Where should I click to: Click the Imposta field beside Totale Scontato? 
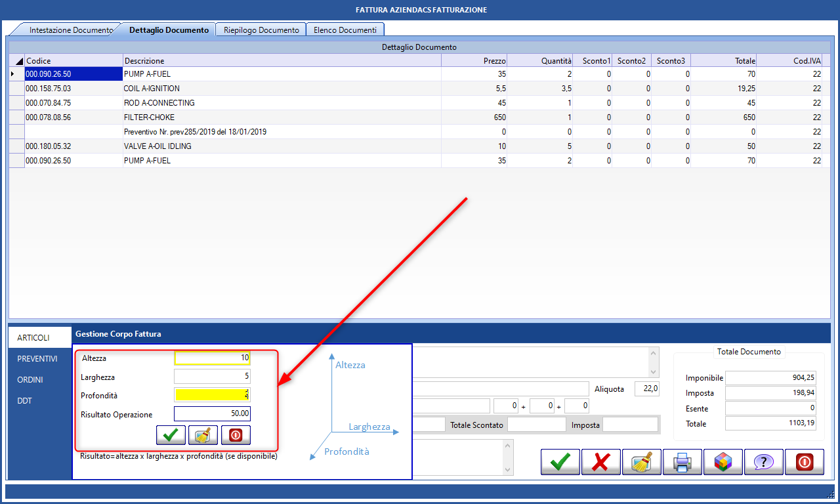tap(630, 425)
